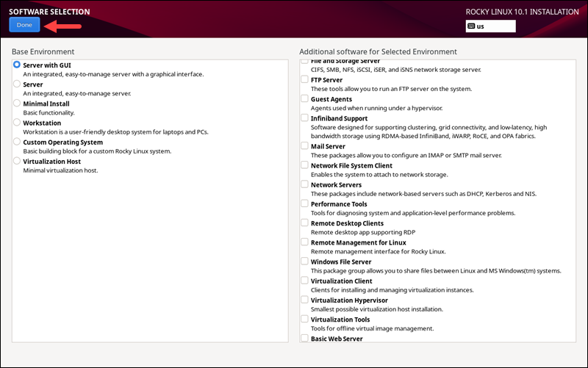Open the us keyboard layout indicator

[x=490, y=26]
